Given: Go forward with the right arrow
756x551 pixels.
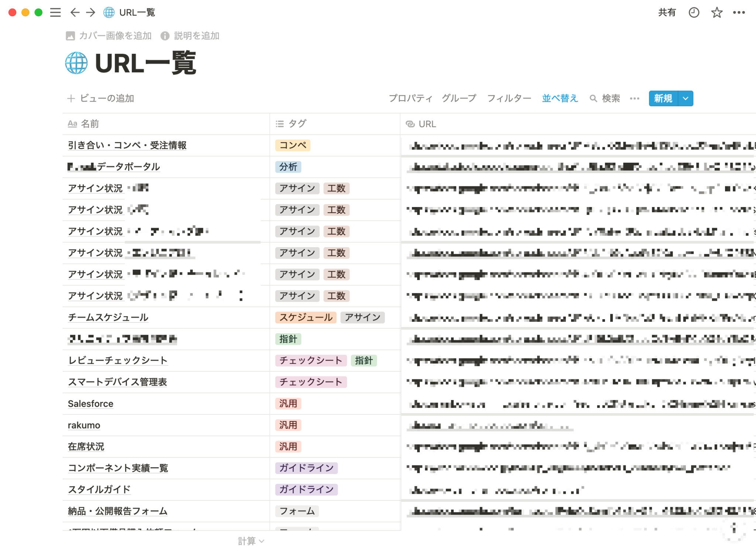Looking at the screenshot, I should point(91,13).
